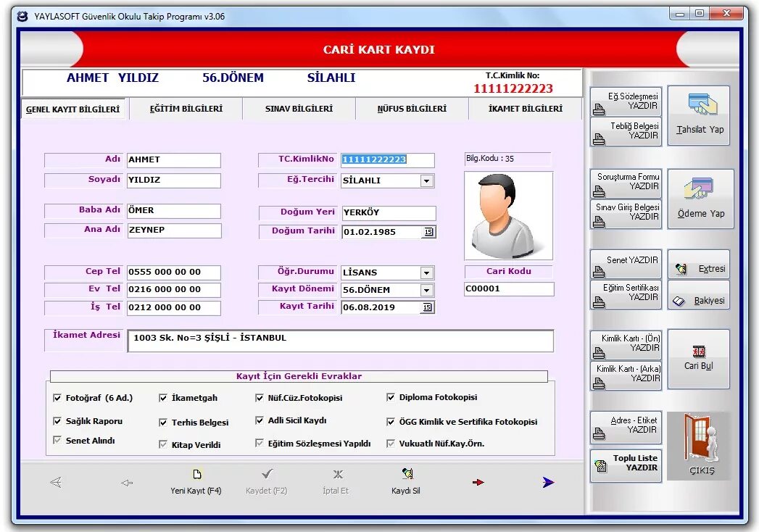759x532 pixels.
Task: Open the Doğum Tarihi calendar picker
Action: tap(428, 232)
